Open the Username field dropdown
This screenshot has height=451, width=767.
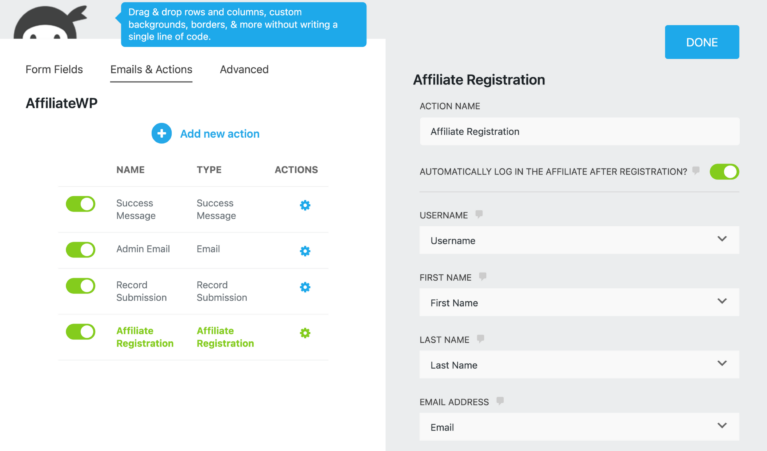tap(579, 240)
